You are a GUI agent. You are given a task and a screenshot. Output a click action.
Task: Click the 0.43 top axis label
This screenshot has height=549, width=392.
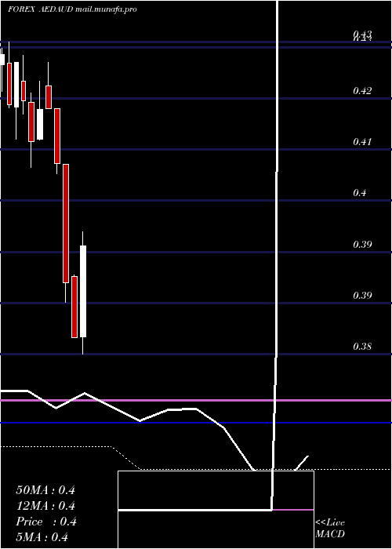click(x=362, y=35)
